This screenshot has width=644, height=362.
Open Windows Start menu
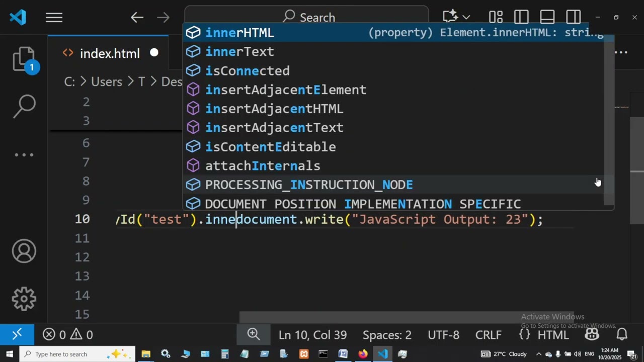point(10,354)
